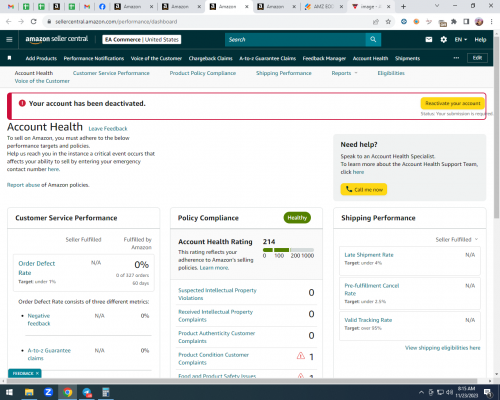The height and width of the screenshot is (400, 500).
Task: Click the Amazon Seller Central logo
Action: click(x=57, y=39)
